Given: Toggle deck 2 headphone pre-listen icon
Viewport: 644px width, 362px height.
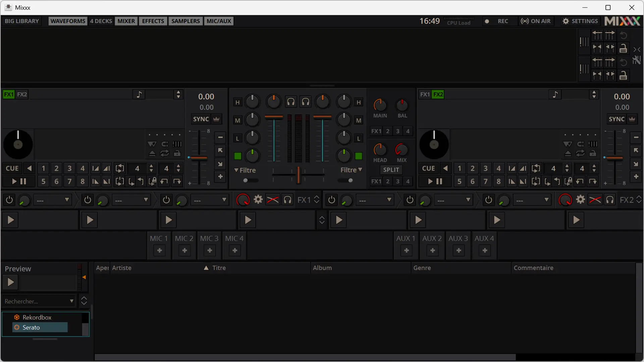Looking at the screenshot, I should click(306, 102).
